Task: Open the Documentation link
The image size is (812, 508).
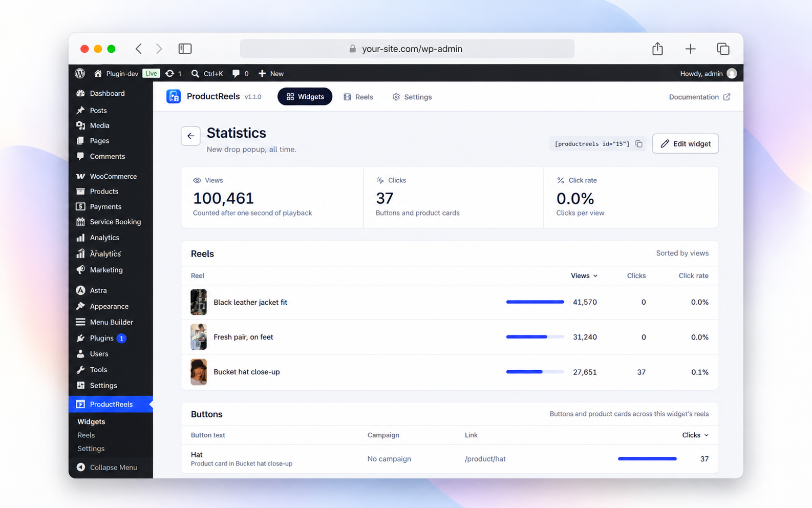Action: point(699,97)
